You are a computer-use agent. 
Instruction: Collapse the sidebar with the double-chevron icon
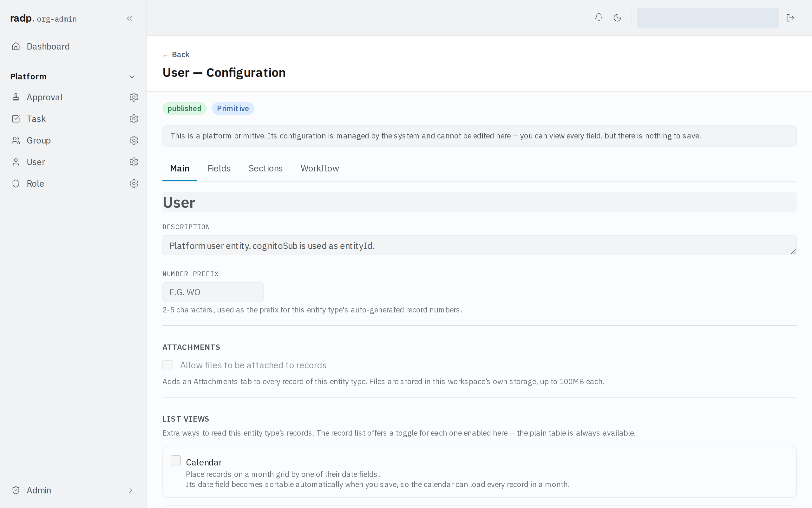pyautogui.click(x=129, y=18)
